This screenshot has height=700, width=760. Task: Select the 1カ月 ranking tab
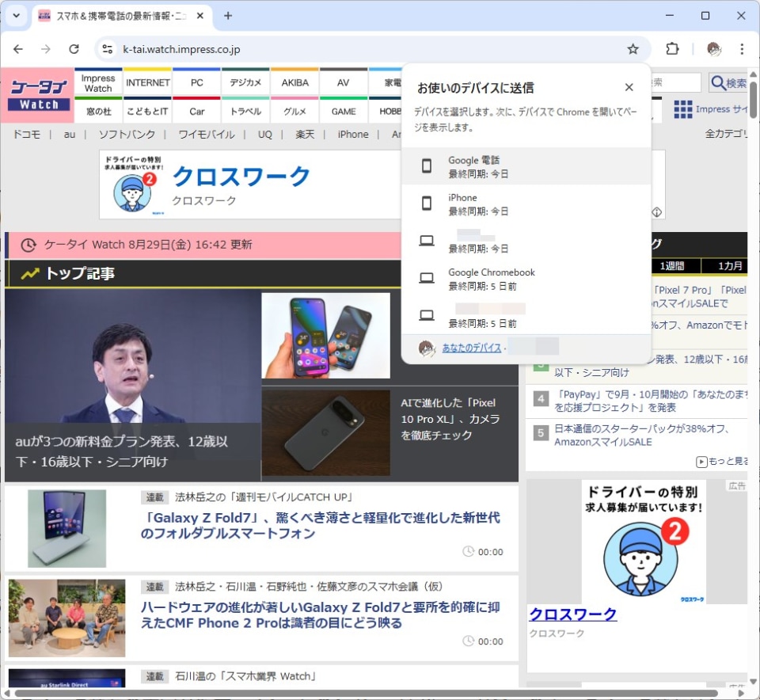(724, 265)
